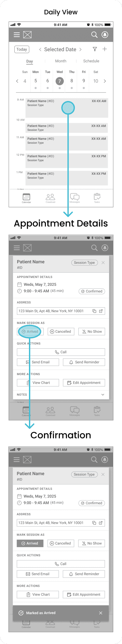Open Tasks in Daily View bottom navigation
Screen dimensions: 122x644
(97, 198)
